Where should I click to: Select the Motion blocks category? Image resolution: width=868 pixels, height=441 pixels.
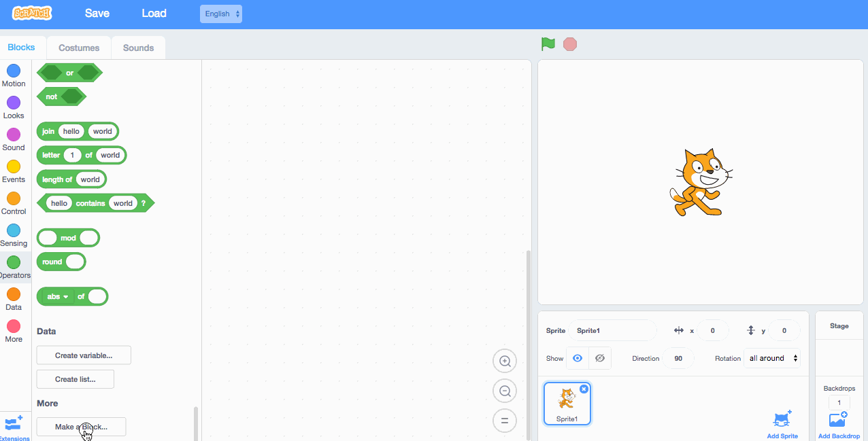(x=14, y=75)
